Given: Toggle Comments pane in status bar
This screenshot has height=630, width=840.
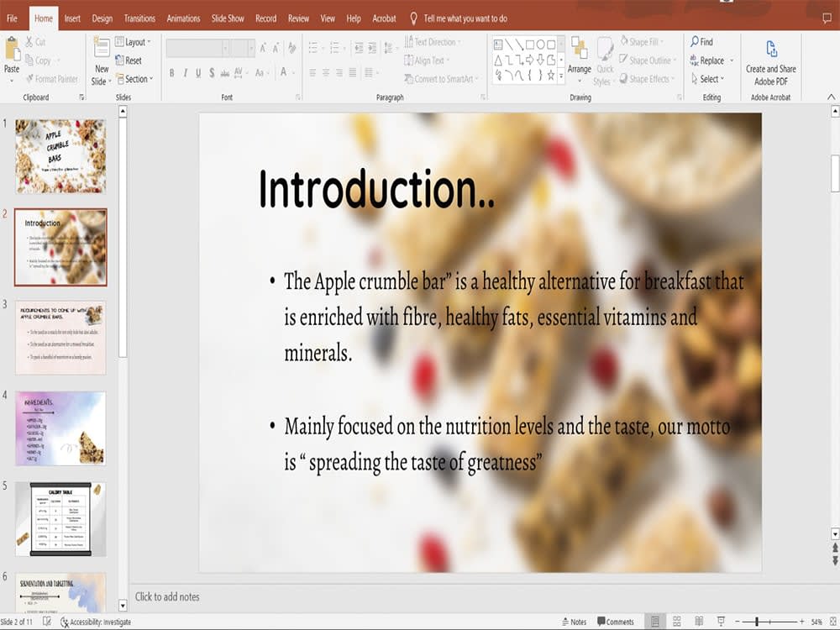Looking at the screenshot, I should point(616,622).
